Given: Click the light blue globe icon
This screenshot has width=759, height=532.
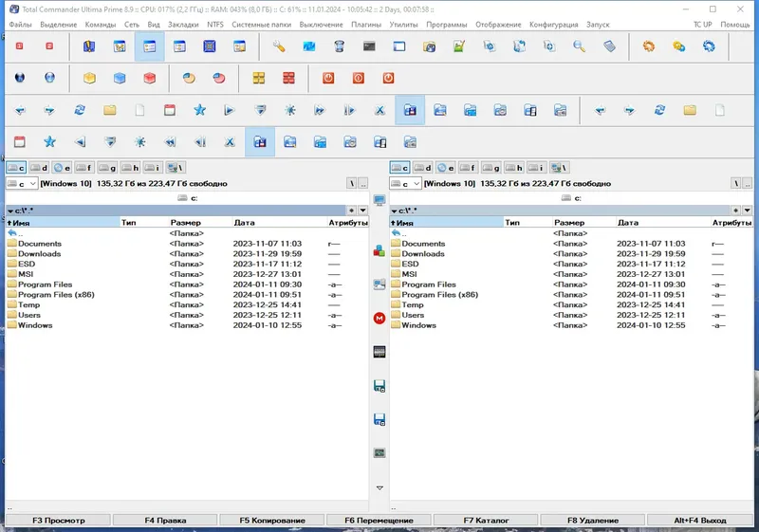Looking at the screenshot, I should click(50, 78).
